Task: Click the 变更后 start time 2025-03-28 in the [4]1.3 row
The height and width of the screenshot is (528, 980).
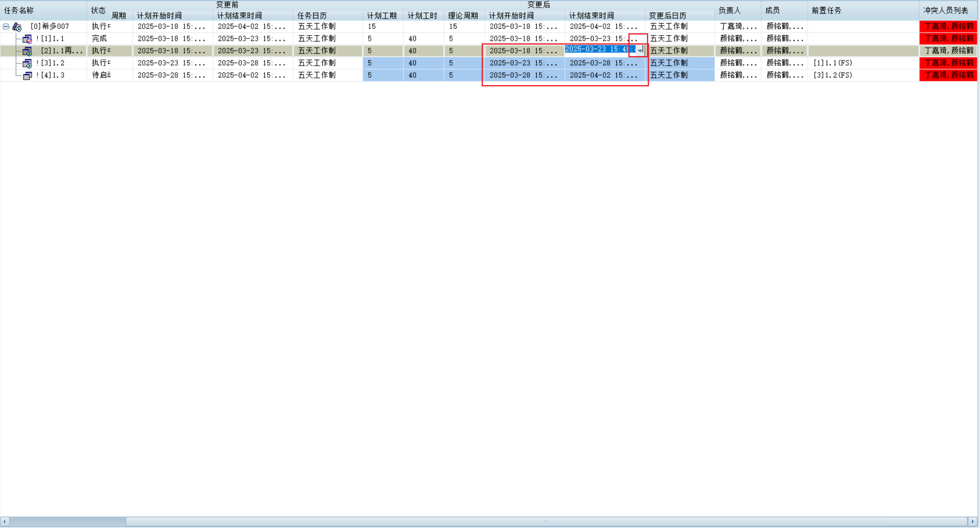Action: (x=524, y=75)
